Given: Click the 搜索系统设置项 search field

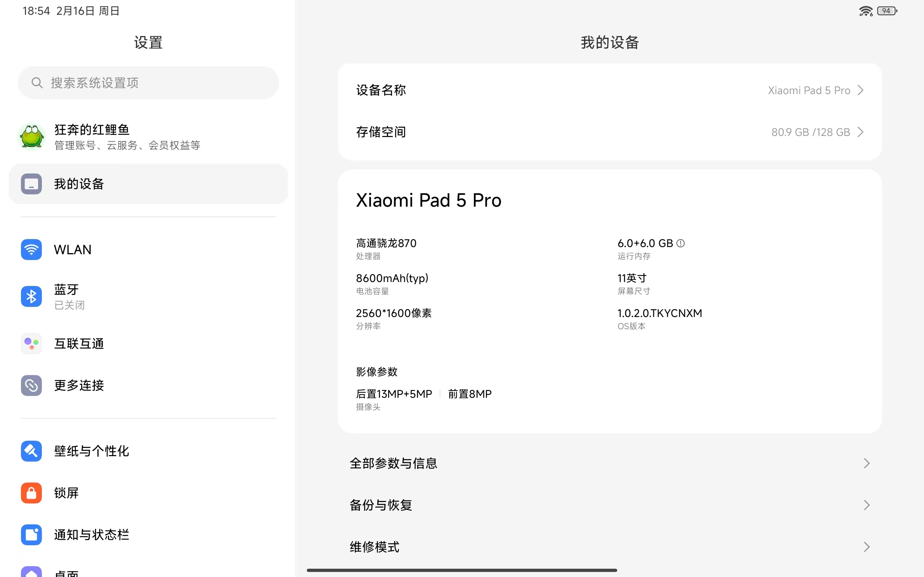Looking at the screenshot, I should coord(148,83).
